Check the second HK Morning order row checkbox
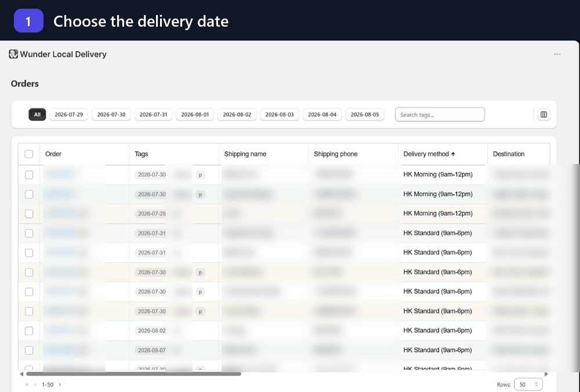Image resolution: width=580 pixels, height=392 pixels. pos(29,194)
